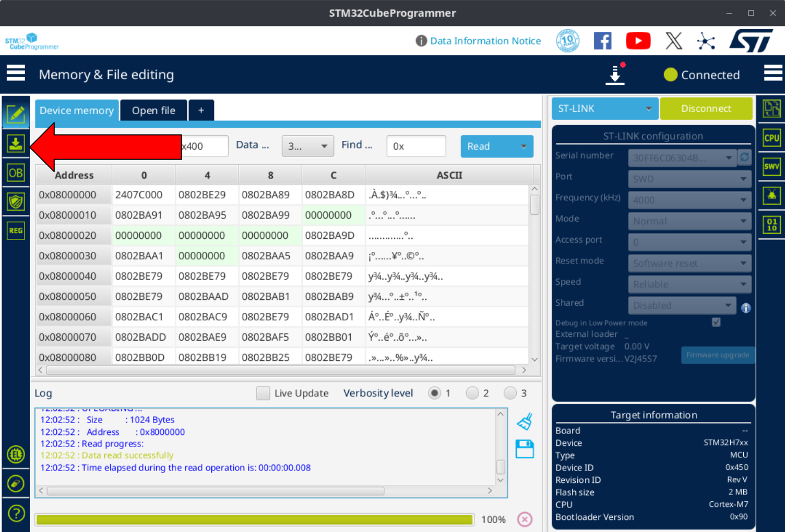Expand the ST-LINK interface dropdown
785x532 pixels.
pyautogui.click(x=604, y=108)
